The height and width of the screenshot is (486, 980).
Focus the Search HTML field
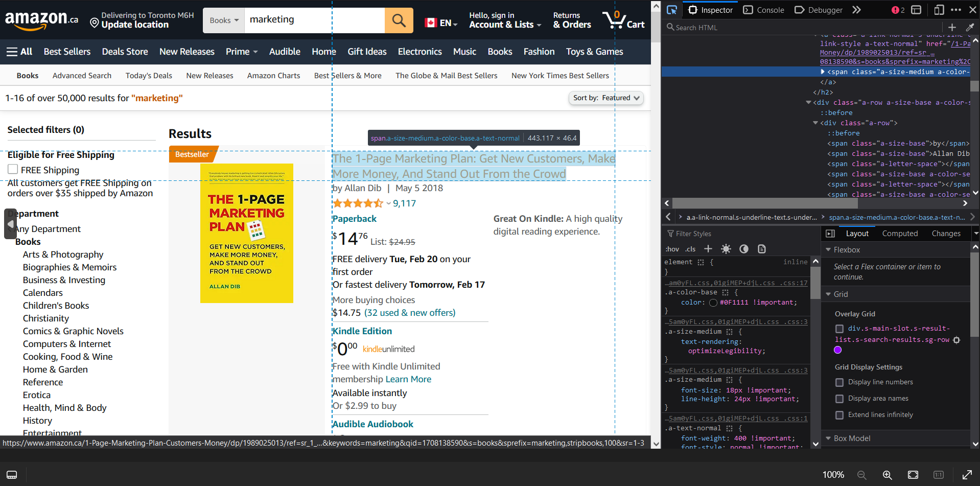click(802, 27)
